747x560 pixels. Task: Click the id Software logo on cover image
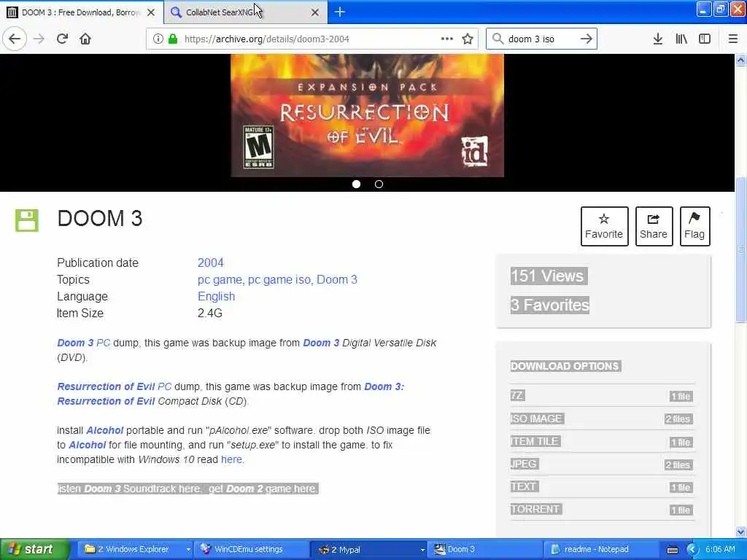(474, 151)
